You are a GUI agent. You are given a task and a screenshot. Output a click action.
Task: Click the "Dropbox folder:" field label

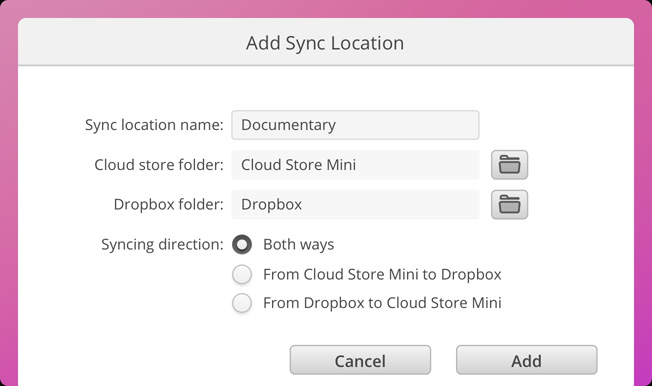click(168, 204)
